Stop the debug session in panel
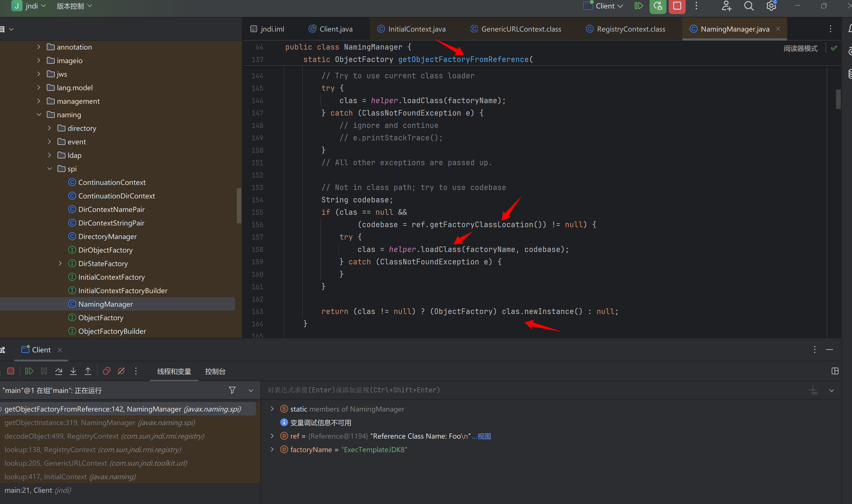Image resolution: width=852 pixels, height=504 pixels. (11, 371)
